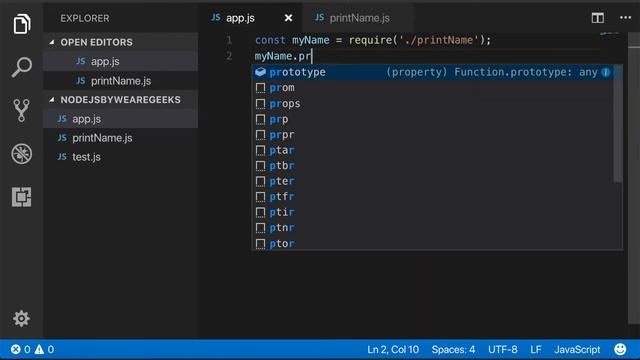Click the feedback smiley icon
Image resolution: width=640 pixels, height=360 pixels.
click(620, 349)
